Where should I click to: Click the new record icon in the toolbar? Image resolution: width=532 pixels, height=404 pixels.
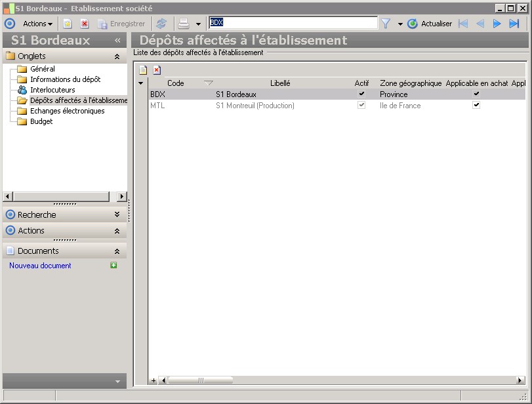pos(68,24)
